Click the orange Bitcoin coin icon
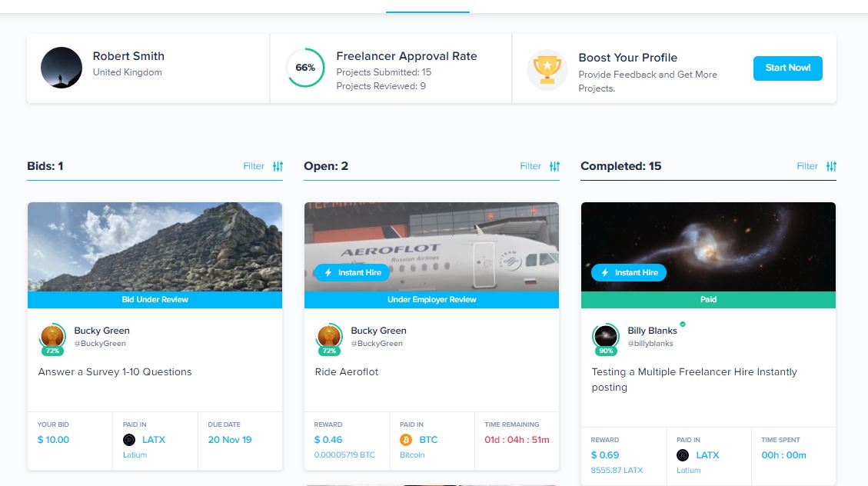The height and width of the screenshot is (486, 868). click(x=406, y=440)
